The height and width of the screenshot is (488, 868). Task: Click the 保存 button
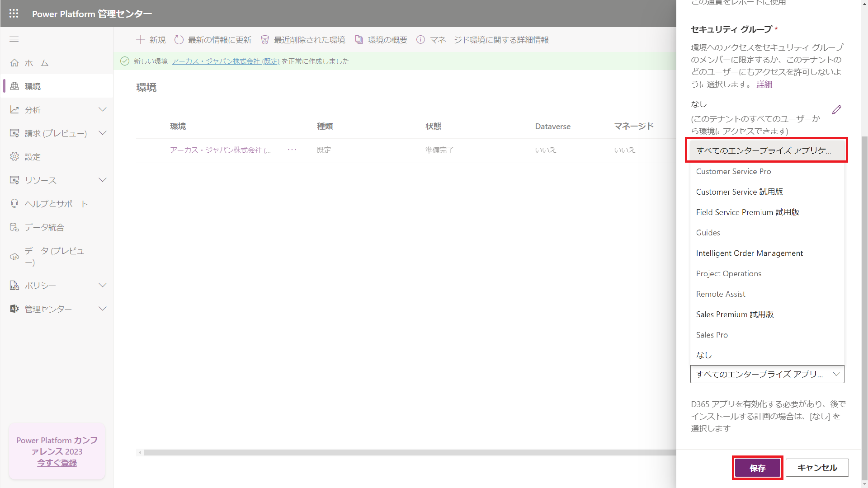point(758,468)
